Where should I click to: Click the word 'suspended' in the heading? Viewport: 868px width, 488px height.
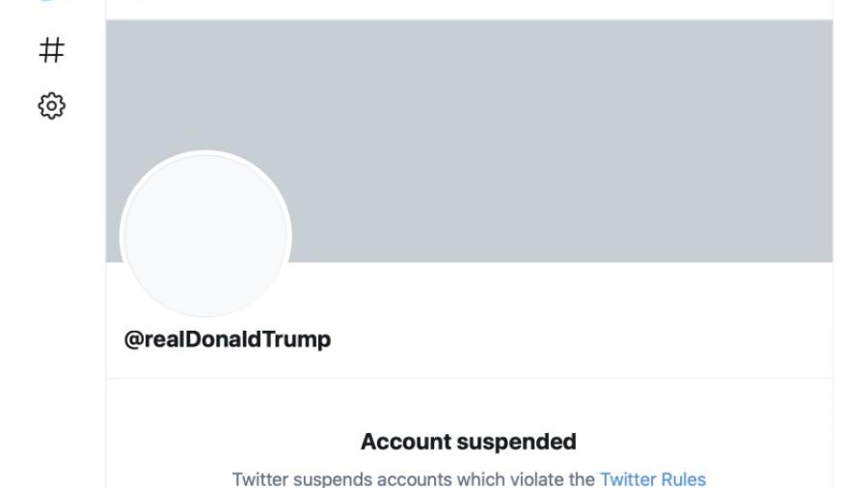tap(516, 442)
